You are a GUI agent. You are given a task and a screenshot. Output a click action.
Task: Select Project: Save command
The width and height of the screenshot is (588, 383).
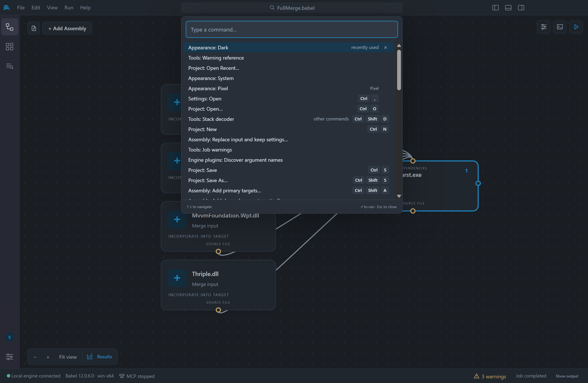tap(288, 170)
